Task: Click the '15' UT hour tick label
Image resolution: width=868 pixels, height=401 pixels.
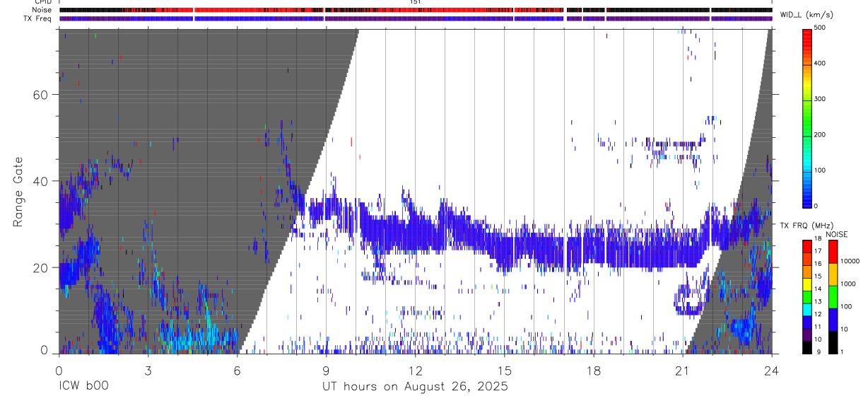Action: pos(505,370)
